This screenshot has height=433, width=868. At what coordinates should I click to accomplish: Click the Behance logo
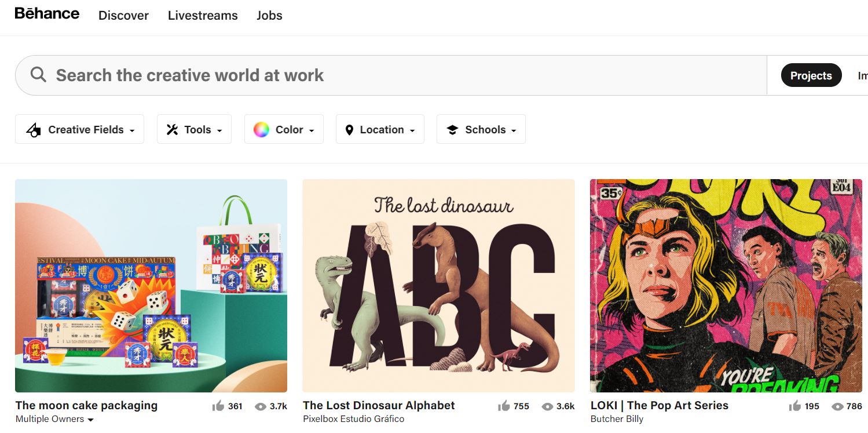coord(47,13)
